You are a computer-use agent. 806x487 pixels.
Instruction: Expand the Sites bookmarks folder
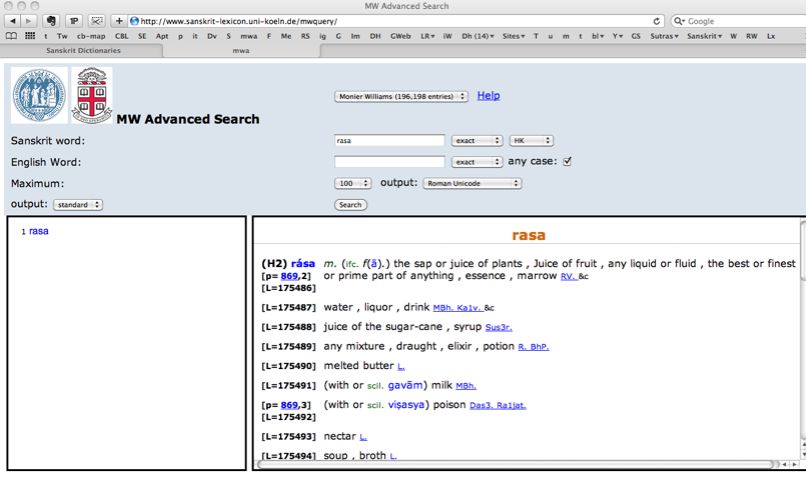pyautogui.click(x=514, y=36)
